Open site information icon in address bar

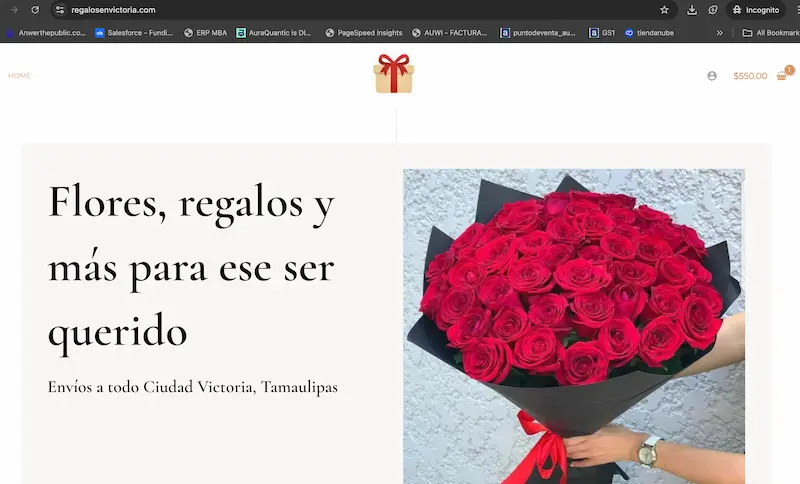pyautogui.click(x=59, y=10)
